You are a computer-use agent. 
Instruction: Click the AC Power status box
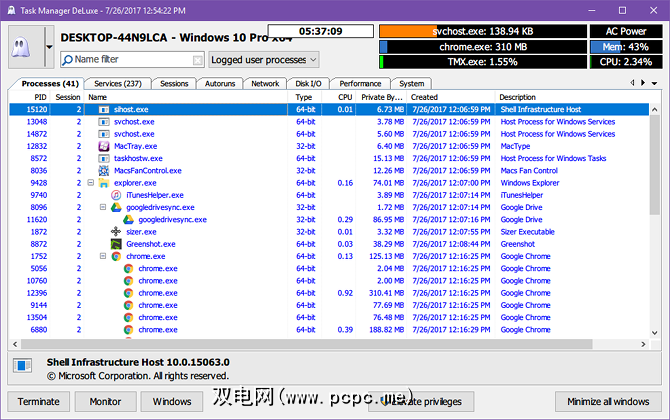pos(626,31)
